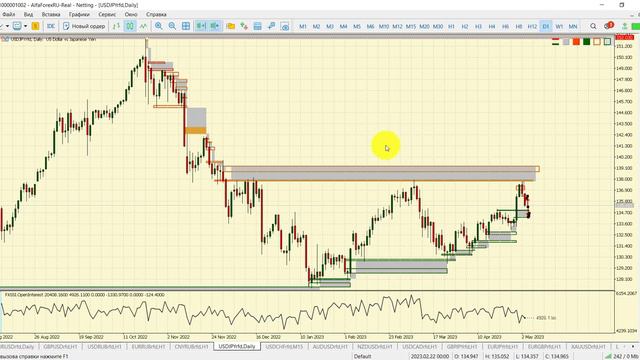
Task: Switch to CNYRUBrfd,H1 chart tab
Action: 191,347
